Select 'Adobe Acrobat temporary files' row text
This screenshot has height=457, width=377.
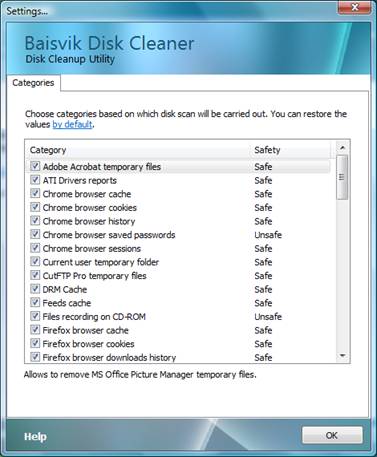102,167
